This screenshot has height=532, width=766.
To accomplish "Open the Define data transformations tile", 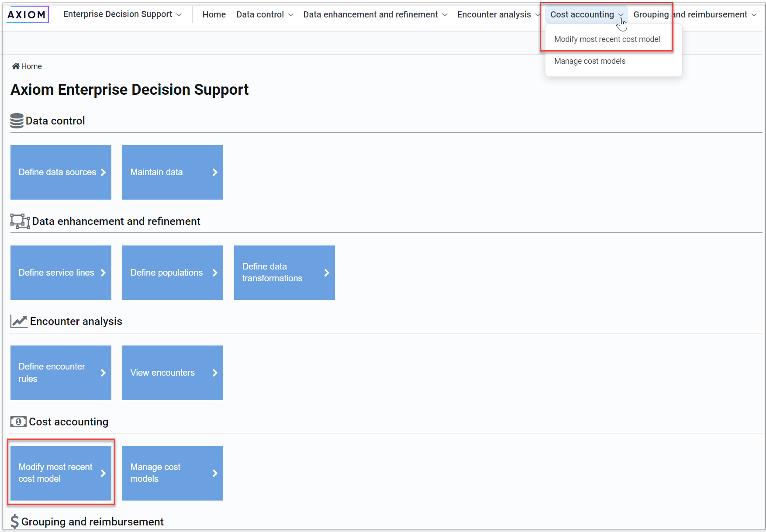I will [284, 273].
